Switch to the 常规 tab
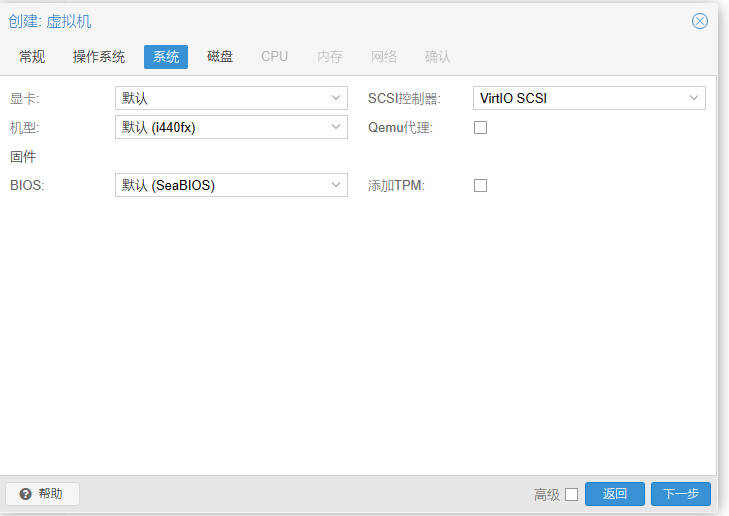729x516 pixels. coord(32,57)
